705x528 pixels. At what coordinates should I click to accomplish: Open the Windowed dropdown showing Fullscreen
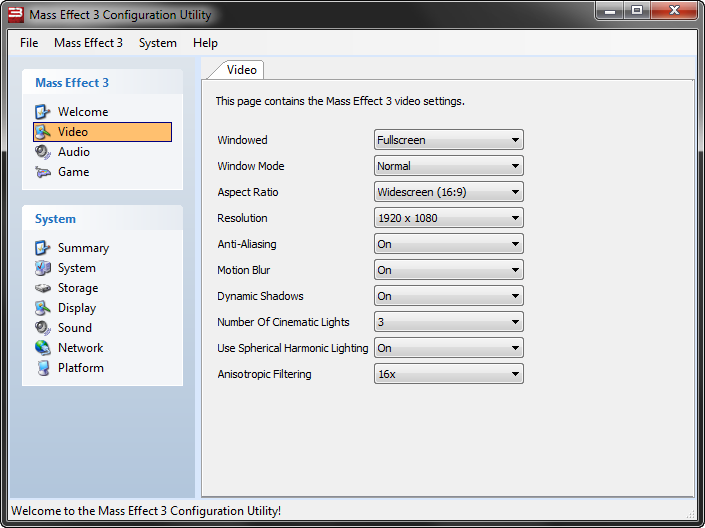(449, 140)
